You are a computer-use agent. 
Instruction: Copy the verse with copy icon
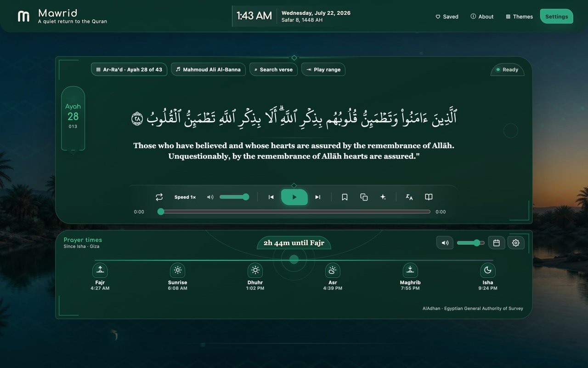(364, 197)
